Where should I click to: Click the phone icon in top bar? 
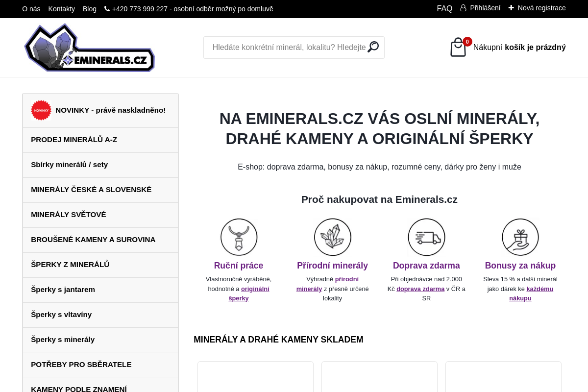click(107, 8)
